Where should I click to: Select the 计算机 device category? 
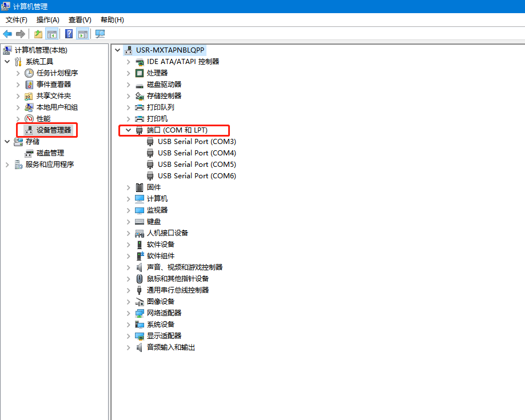tap(157, 199)
